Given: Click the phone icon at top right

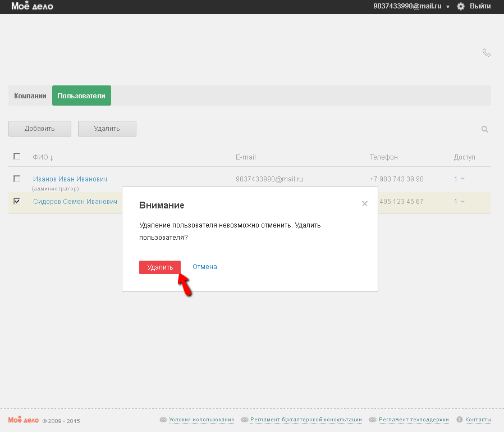Looking at the screenshot, I should click(486, 53).
